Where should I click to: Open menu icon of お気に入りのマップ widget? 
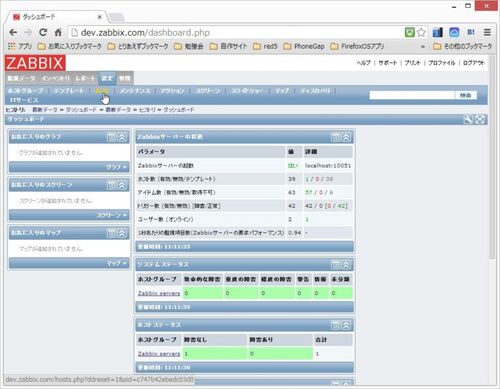tap(111, 233)
